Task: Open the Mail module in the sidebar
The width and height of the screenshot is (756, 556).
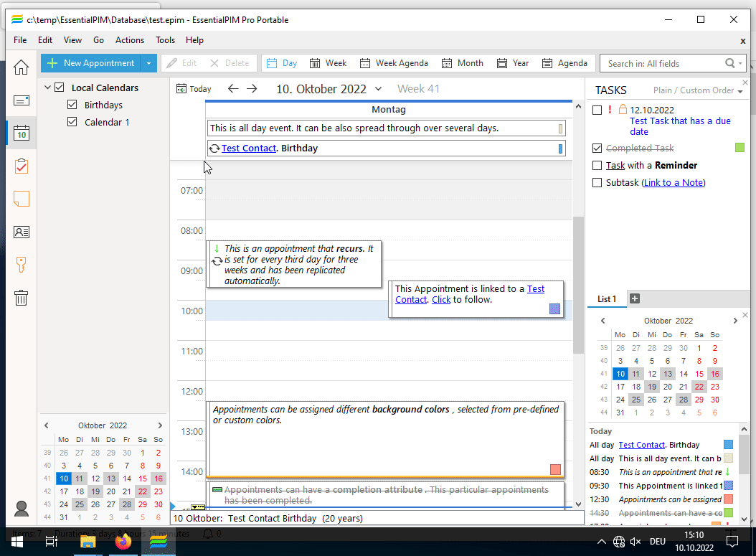Action: [x=21, y=100]
